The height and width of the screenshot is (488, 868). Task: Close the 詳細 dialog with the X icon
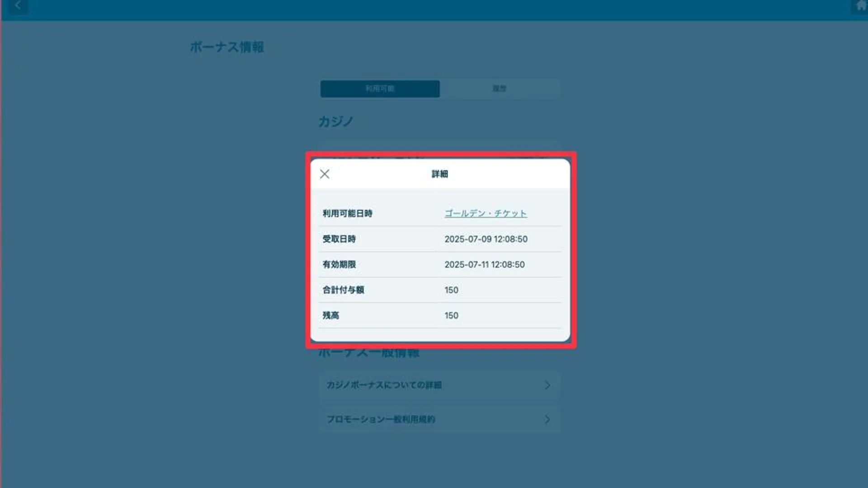click(x=325, y=174)
